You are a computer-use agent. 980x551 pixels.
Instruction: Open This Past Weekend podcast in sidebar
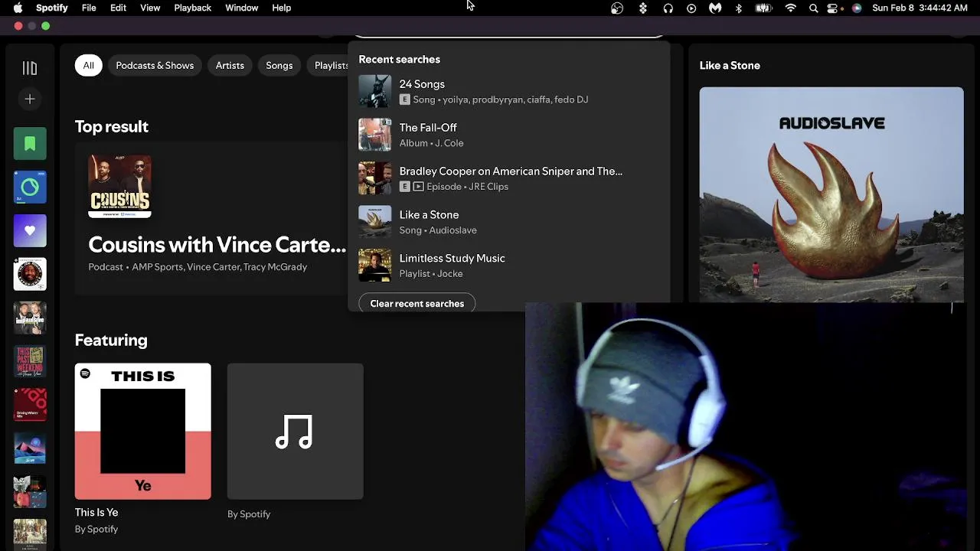[x=30, y=361]
